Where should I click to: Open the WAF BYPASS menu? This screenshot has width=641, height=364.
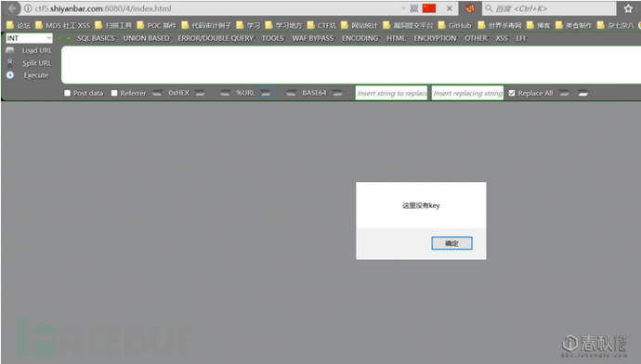pos(313,38)
